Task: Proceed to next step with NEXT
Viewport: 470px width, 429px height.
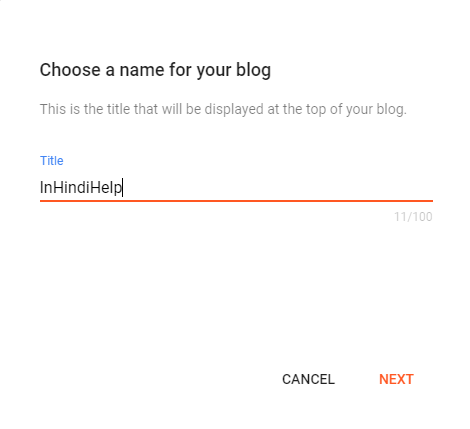Action: tap(396, 379)
